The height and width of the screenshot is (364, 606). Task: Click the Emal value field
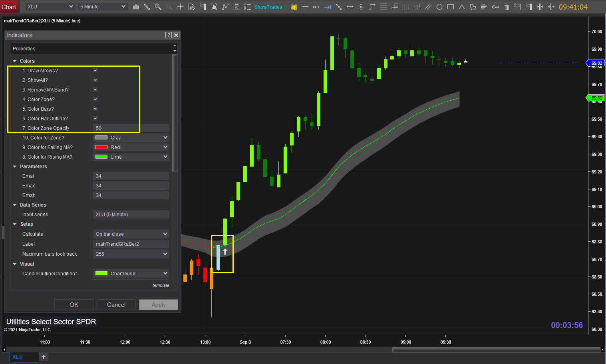coord(131,176)
